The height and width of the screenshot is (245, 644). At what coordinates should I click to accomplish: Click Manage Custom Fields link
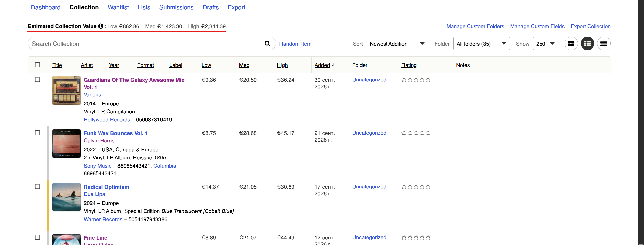tap(537, 26)
